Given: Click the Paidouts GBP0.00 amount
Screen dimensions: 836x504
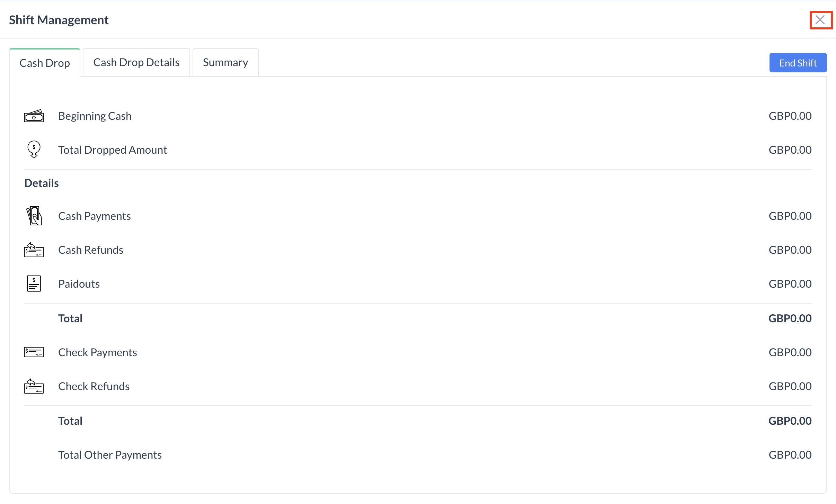Looking at the screenshot, I should (x=790, y=284).
